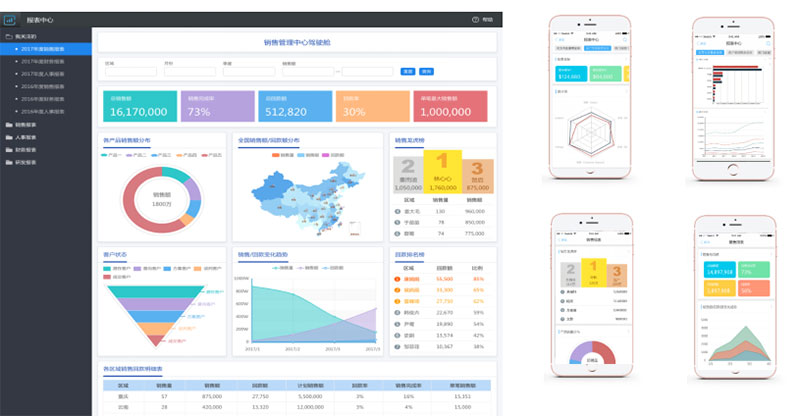
Task: Click the blue 512,820 KPI card
Action: click(x=295, y=106)
